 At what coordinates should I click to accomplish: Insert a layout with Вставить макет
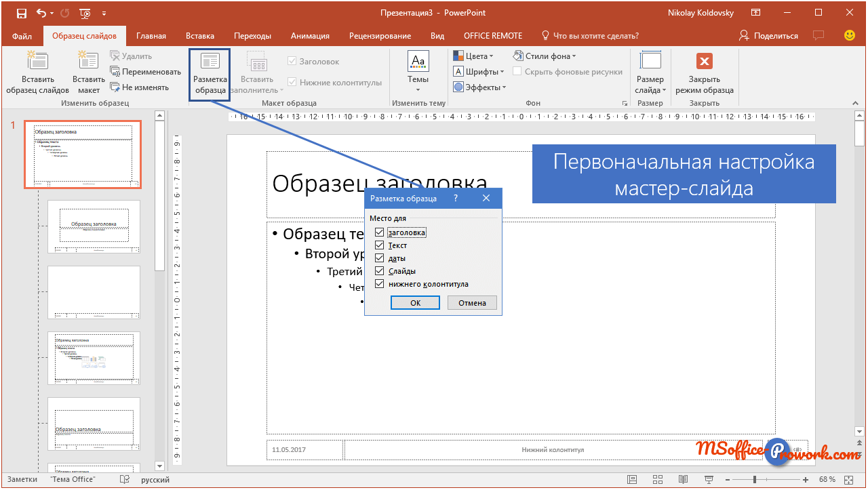88,72
